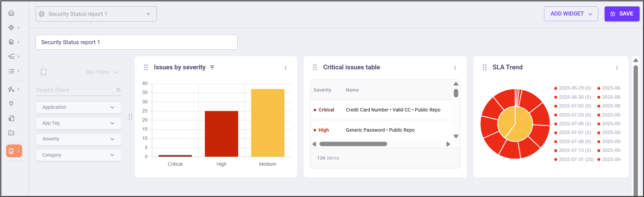The image size is (644, 197).
Task: Open the three-dot menu on SLA Trend widget
Action: [617, 68]
